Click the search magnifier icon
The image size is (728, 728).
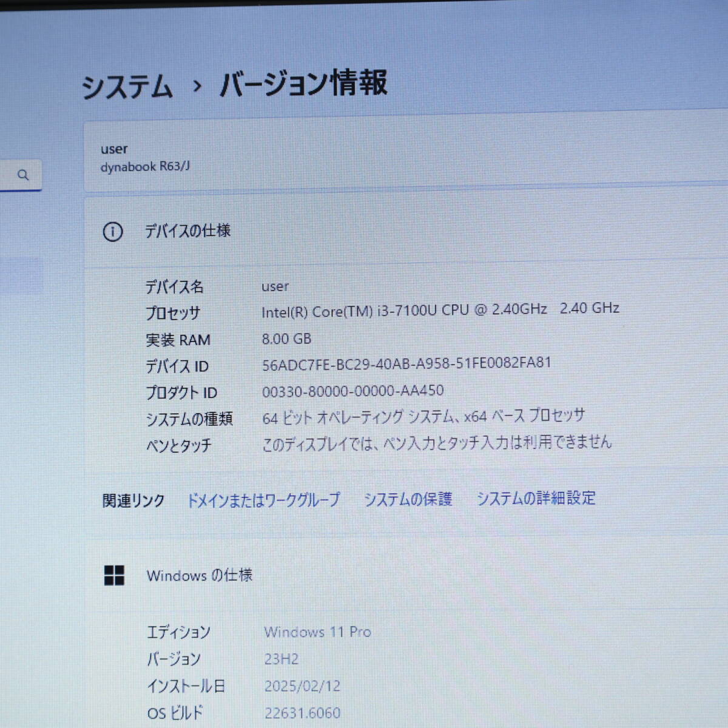point(23,175)
